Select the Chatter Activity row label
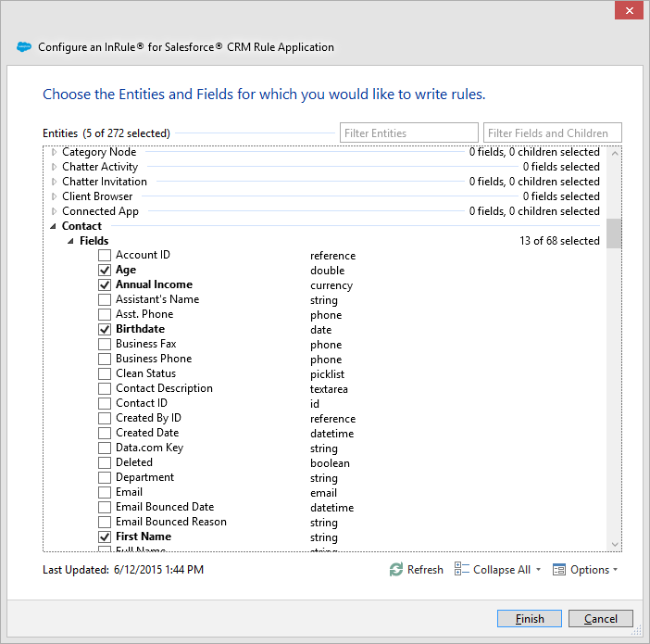Screen dimensions: 650x644 [100, 167]
